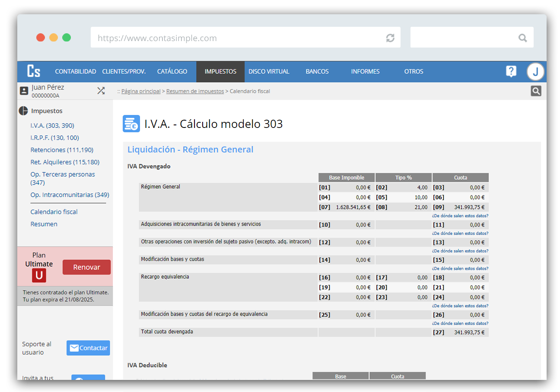Viewport: 560px width, 392px height.
Task: Click data source link under Régimen General
Action: (x=460, y=216)
